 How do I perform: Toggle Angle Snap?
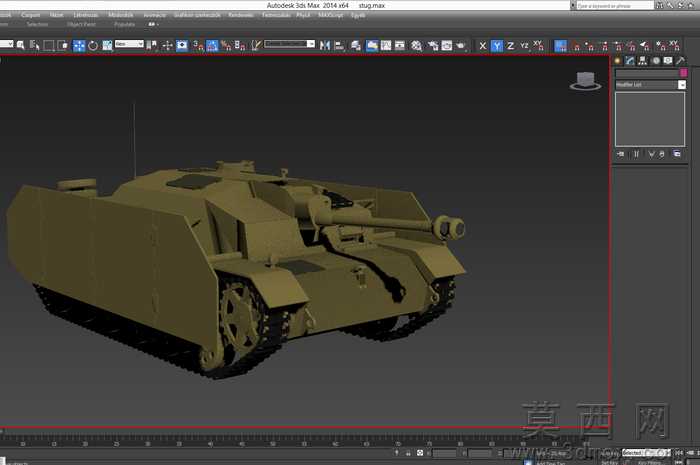click(212, 46)
